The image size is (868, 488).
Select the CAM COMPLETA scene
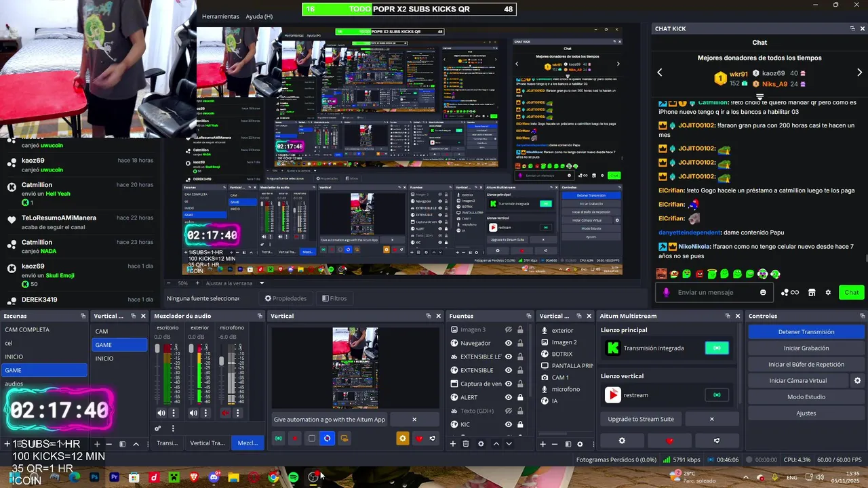tap(43, 329)
